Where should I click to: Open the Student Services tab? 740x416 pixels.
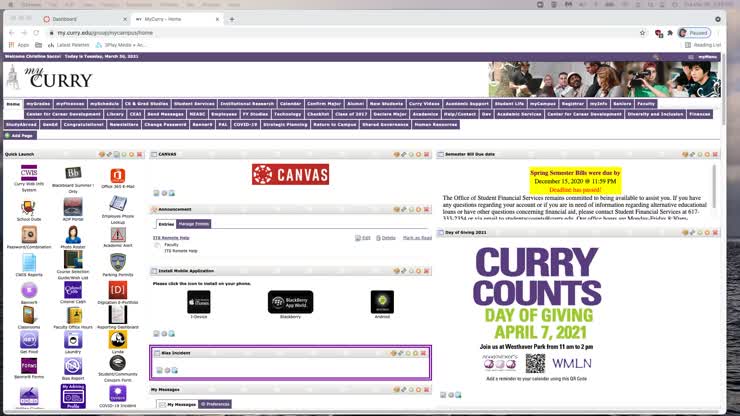click(194, 104)
